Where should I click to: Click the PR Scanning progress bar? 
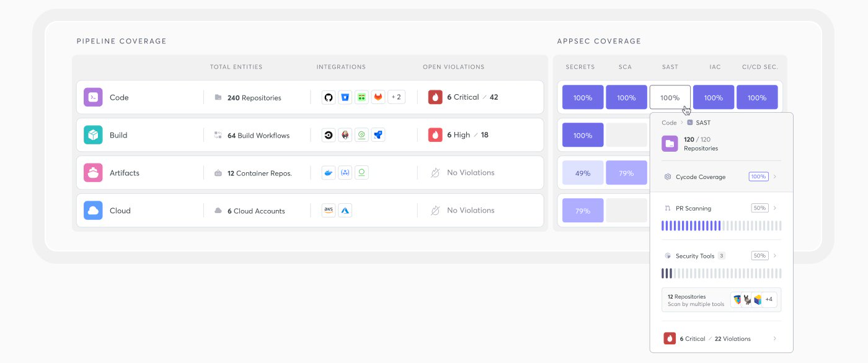pyautogui.click(x=721, y=225)
